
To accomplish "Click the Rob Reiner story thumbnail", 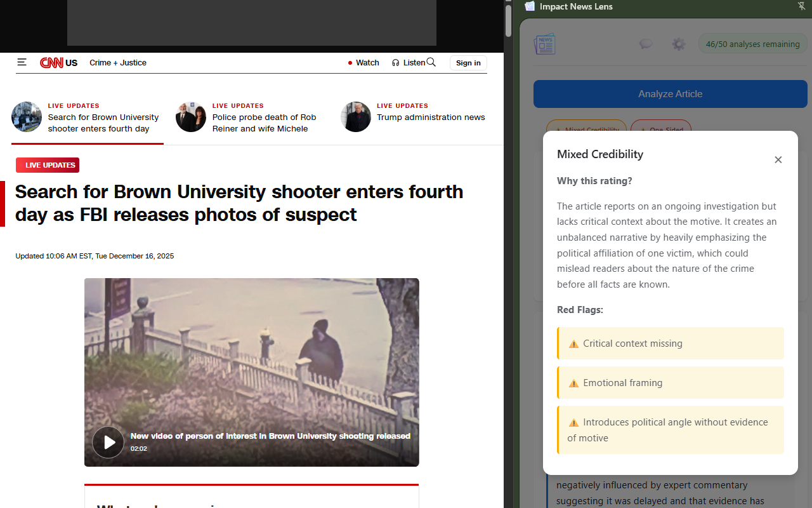I will click(191, 117).
